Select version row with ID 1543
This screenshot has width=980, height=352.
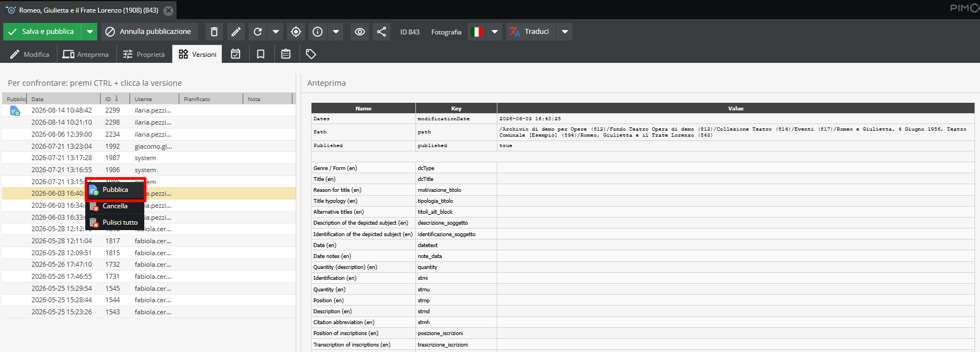point(149,312)
